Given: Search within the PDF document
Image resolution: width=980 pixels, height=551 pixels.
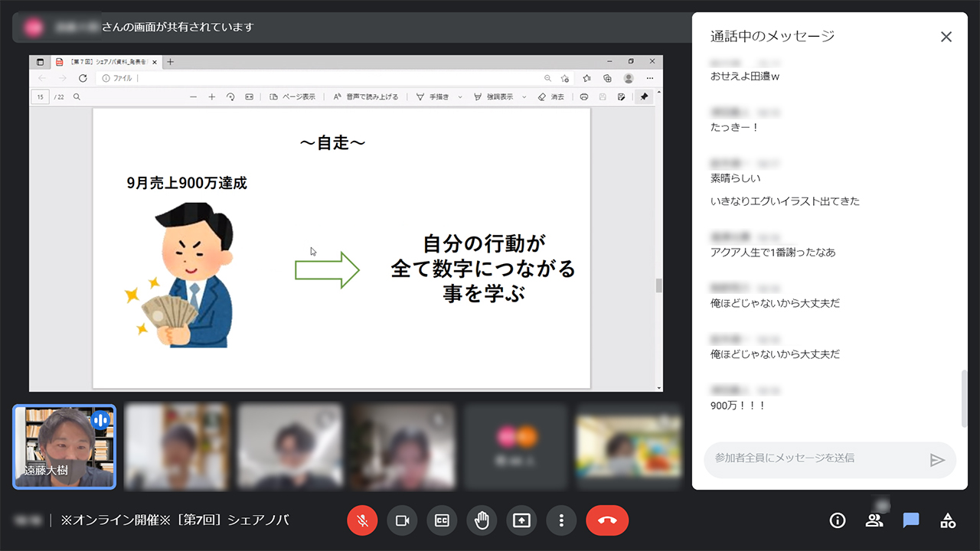Looking at the screenshot, I should tap(77, 97).
